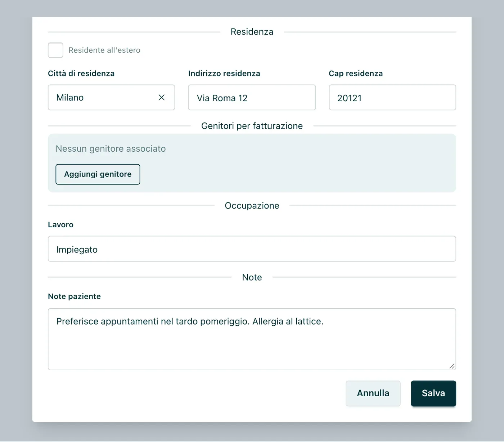The width and height of the screenshot is (504, 442).
Task: Click the Occupazione section heading
Action: [x=252, y=206]
